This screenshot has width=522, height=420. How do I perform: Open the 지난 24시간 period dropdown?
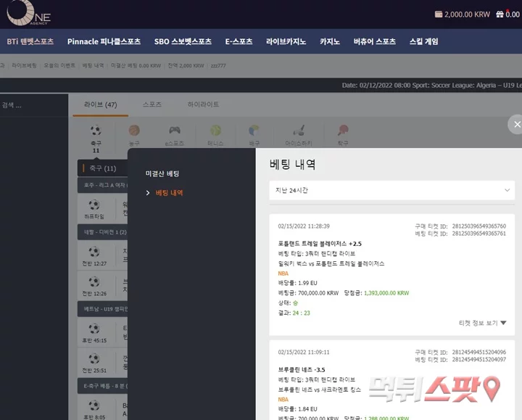coord(391,191)
